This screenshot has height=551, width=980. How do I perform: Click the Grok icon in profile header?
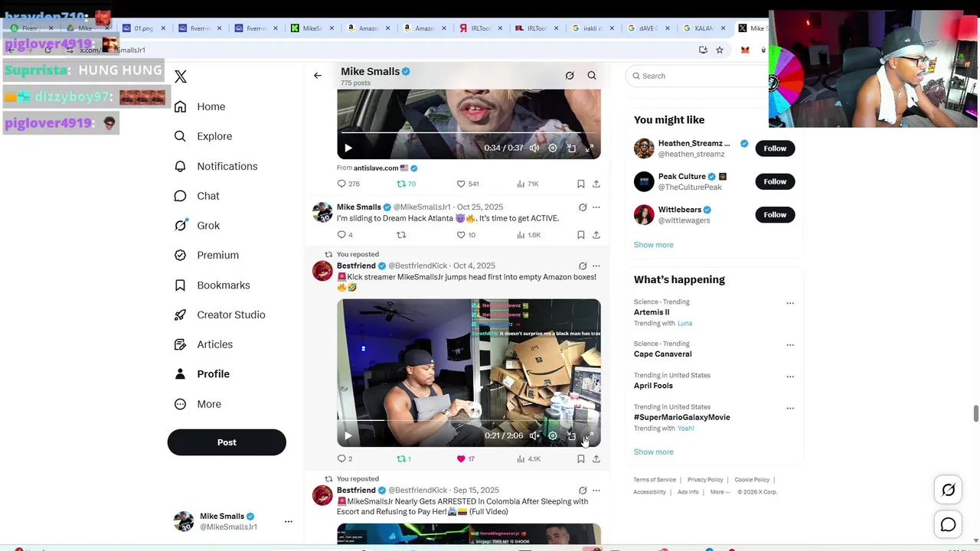click(570, 76)
